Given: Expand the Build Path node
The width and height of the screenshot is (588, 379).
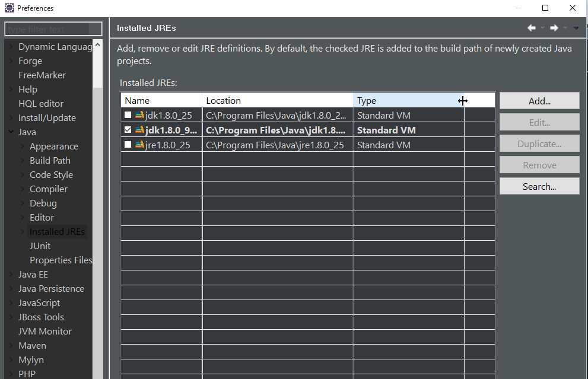Looking at the screenshot, I should [x=22, y=161].
